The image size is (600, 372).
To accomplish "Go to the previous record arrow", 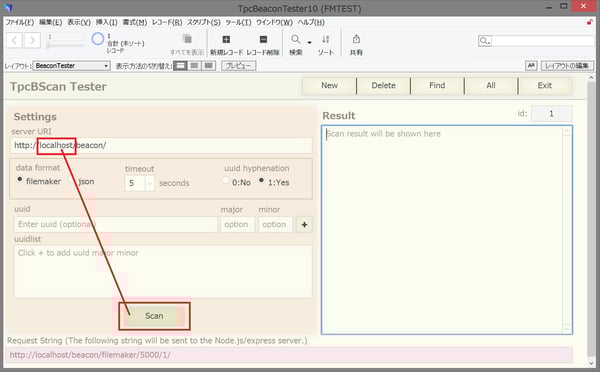I will (15, 40).
